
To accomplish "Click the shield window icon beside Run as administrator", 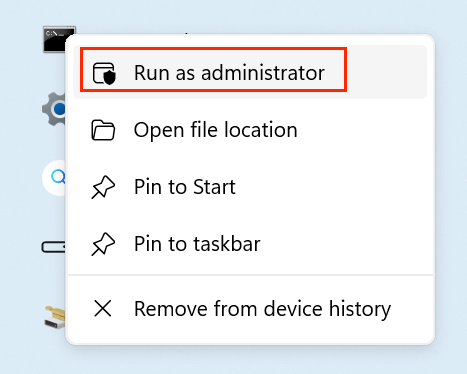I will pyautogui.click(x=104, y=73).
